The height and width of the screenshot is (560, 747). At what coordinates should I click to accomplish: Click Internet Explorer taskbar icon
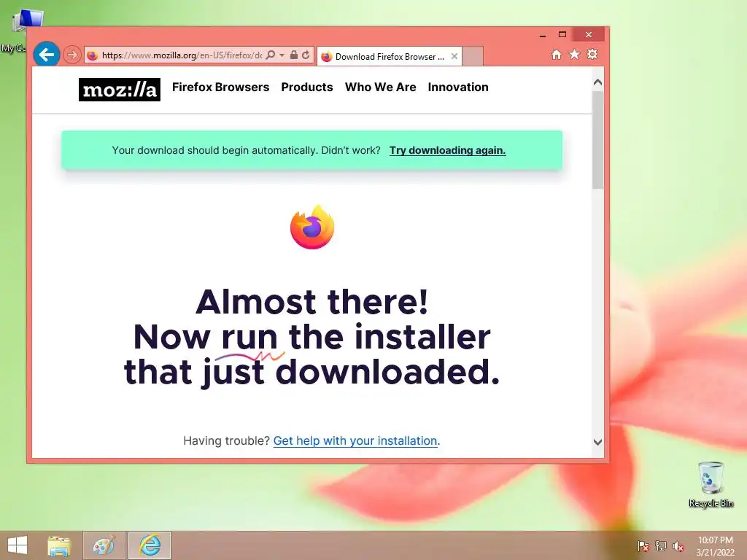click(x=150, y=545)
